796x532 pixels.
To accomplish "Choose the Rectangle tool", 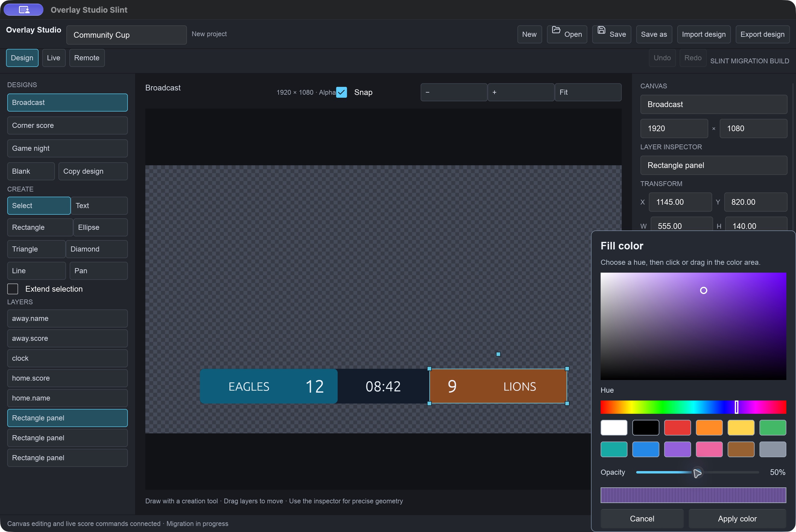I will (x=40, y=227).
